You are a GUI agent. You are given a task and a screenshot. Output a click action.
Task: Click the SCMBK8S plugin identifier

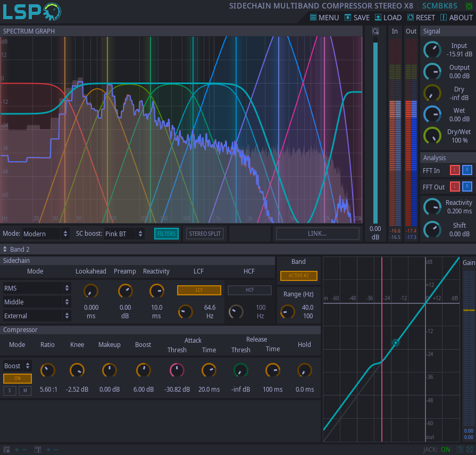(440, 6)
